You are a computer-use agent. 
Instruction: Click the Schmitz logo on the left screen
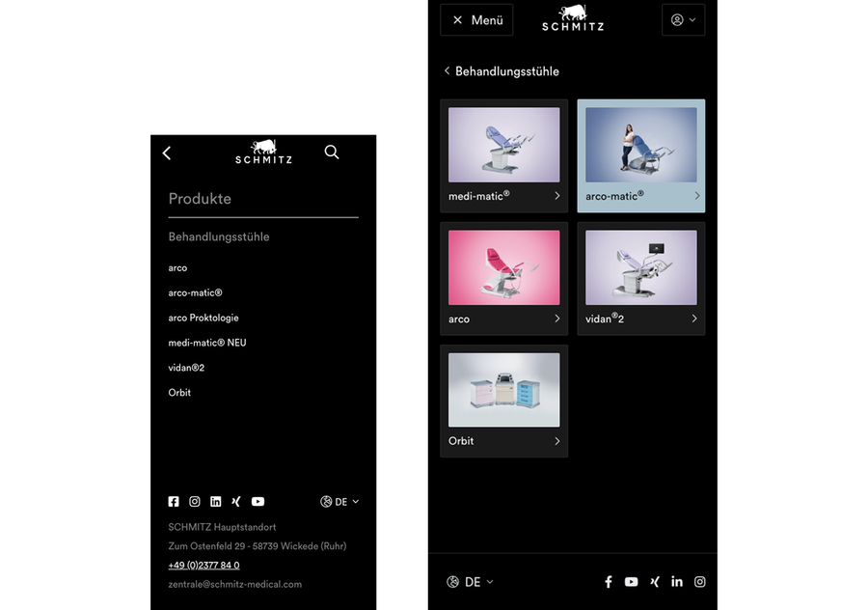point(263,152)
